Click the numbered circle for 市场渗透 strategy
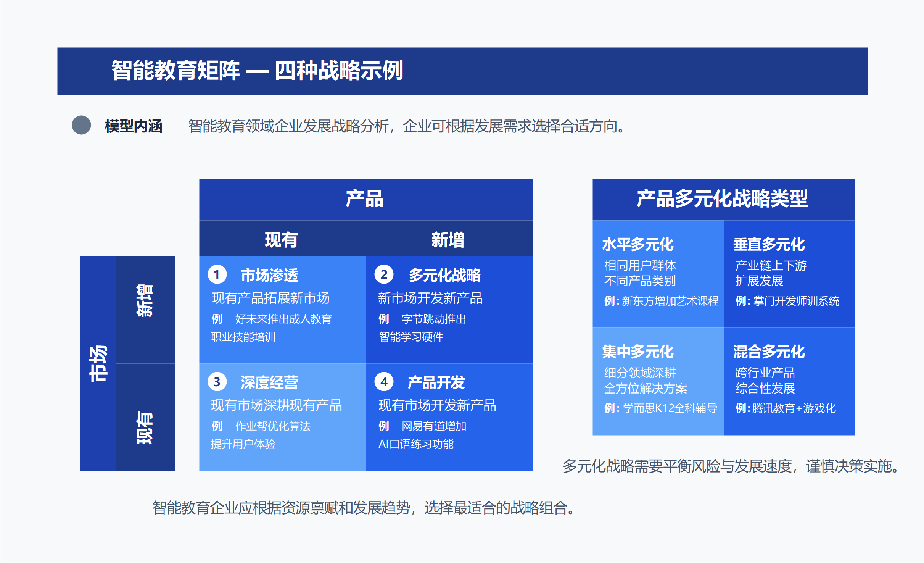Viewport: 924px width, 563px height. (x=217, y=274)
